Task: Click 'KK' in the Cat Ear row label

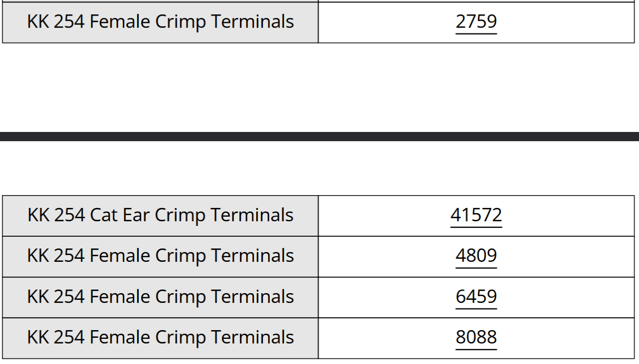Action: pyautogui.click(x=38, y=215)
